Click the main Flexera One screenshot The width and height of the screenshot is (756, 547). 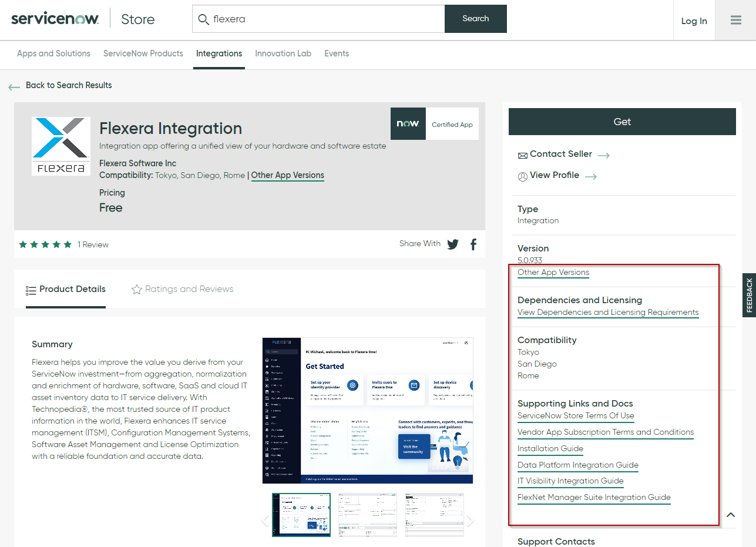pyautogui.click(x=368, y=411)
